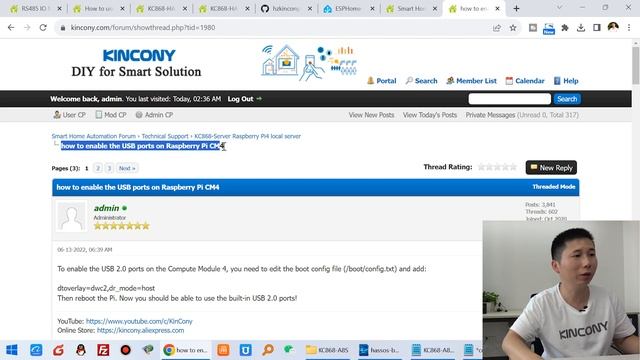
Task: Click the address bar URL field
Action: (x=273, y=27)
